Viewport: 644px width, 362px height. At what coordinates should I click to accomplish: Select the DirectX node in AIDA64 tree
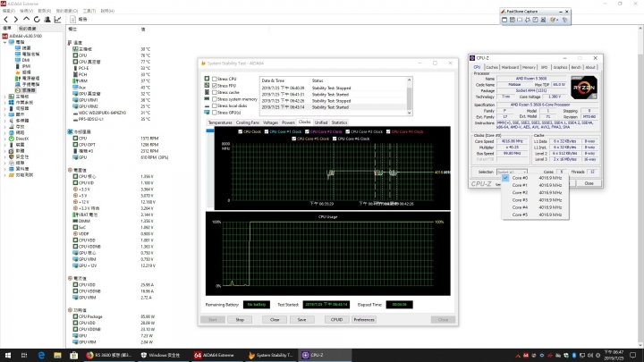click(21, 139)
